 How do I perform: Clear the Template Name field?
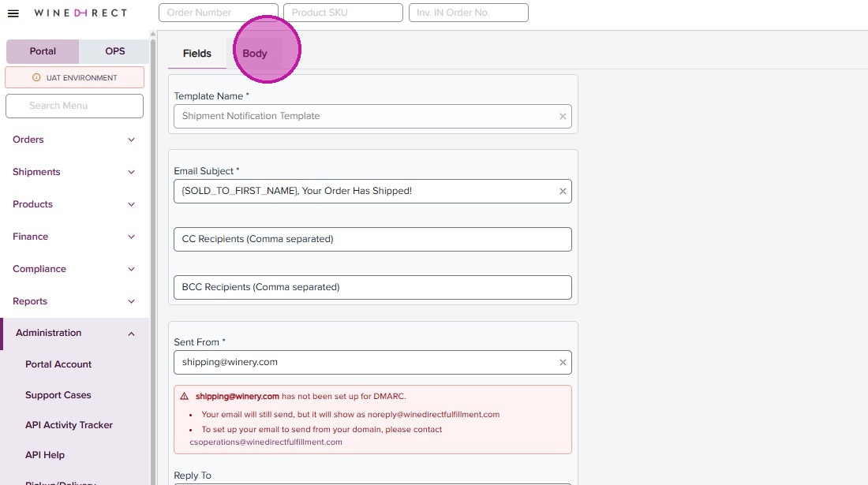click(563, 117)
